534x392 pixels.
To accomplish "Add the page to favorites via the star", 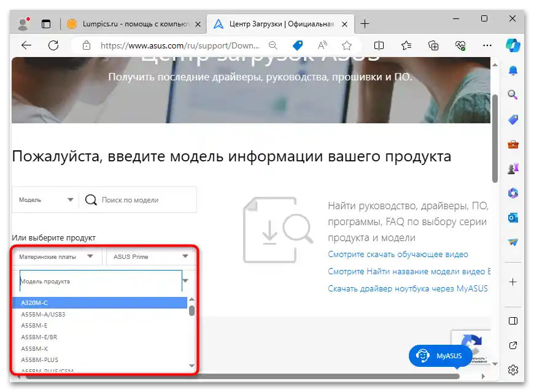I will pos(347,45).
